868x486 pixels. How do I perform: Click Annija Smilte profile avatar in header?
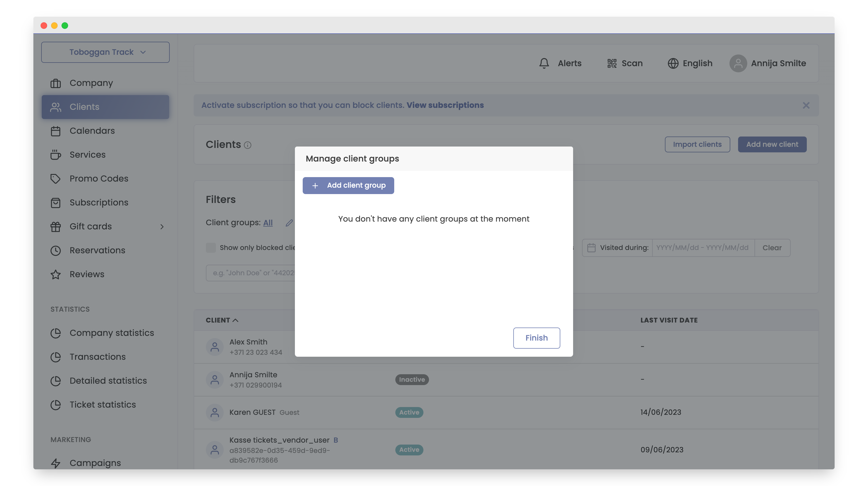(x=738, y=63)
